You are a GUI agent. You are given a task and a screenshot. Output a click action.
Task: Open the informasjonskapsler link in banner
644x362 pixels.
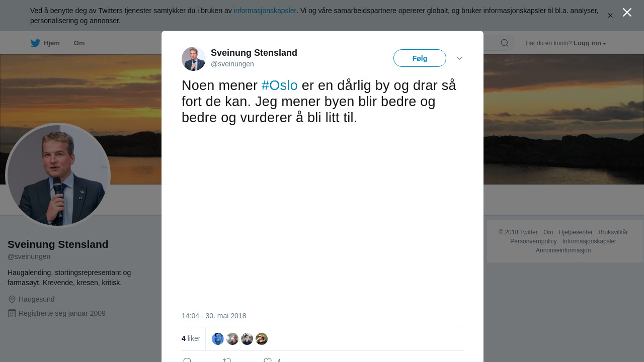point(265,11)
